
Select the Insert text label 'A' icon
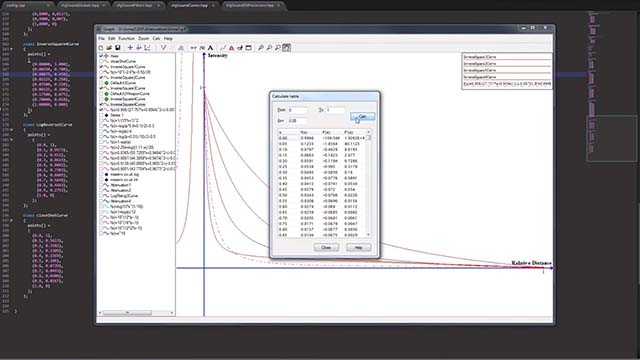click(211, 48)
